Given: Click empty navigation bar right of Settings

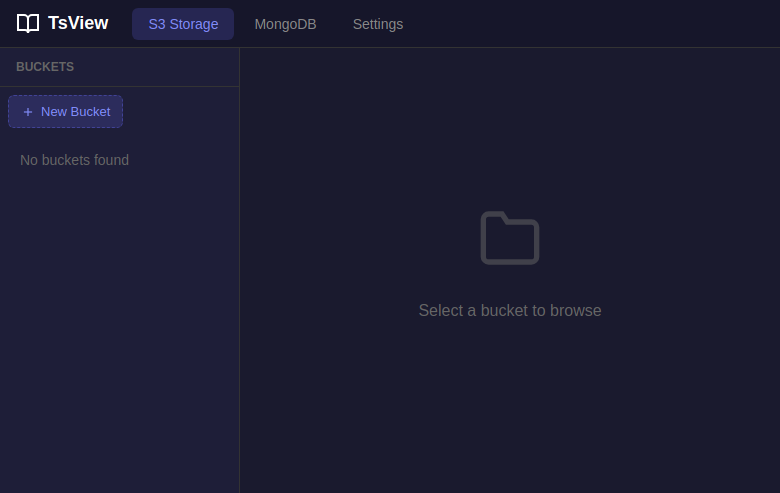Looking at the screenshot, I should 600,24.
